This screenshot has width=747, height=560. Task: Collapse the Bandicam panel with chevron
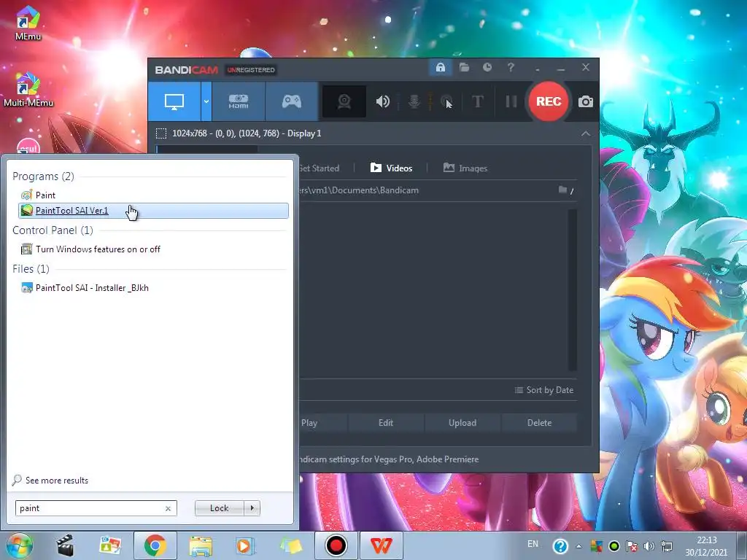tap(586, 134)
